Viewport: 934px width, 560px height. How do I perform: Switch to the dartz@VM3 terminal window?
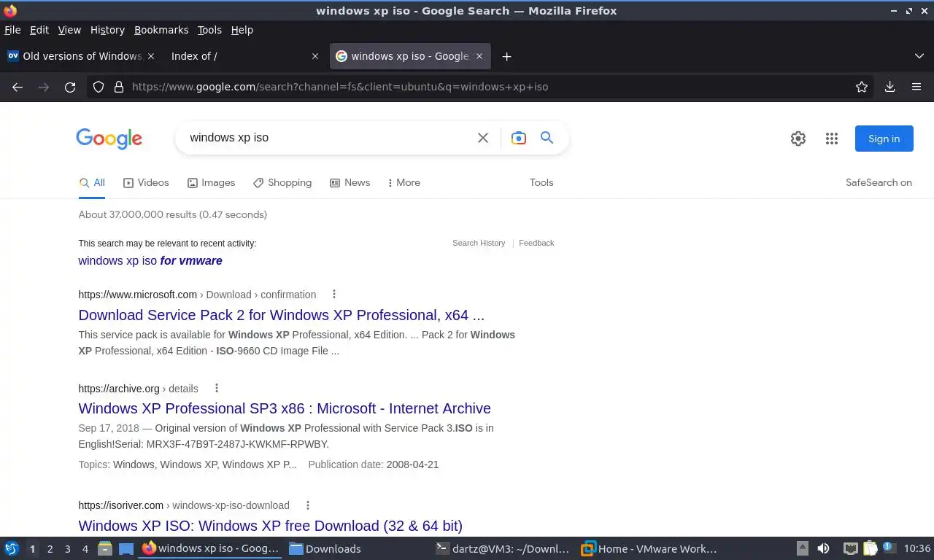(x=503, y=548)
